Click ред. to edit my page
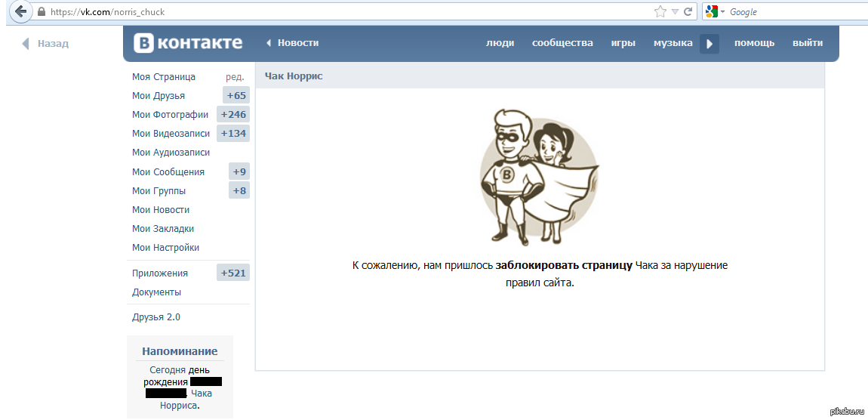868x420 pixels. pyautogui.click(x=235, y=77)
